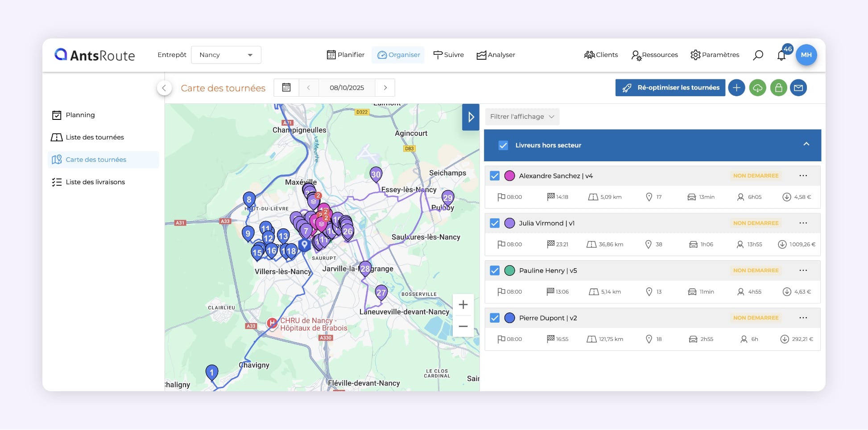Expand the Filtrer l'affichage dropdown
Image resolution: width=868 pixels, height=430 pixels.
[522, 117]
